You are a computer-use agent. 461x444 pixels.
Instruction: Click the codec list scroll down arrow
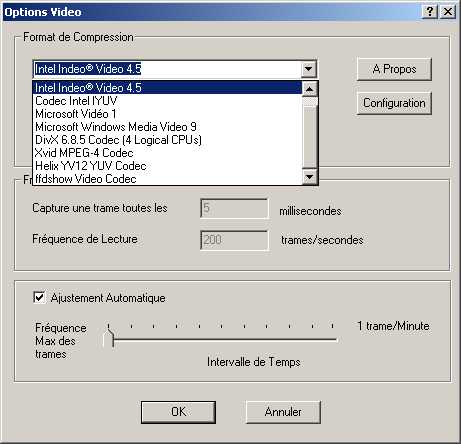(x=310, y=177)
